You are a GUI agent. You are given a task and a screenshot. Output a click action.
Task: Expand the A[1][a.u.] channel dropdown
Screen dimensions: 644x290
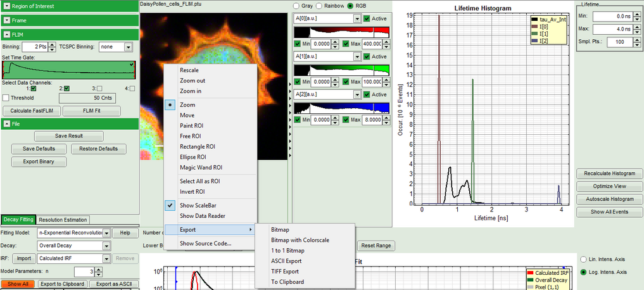[x=357, y=56]
